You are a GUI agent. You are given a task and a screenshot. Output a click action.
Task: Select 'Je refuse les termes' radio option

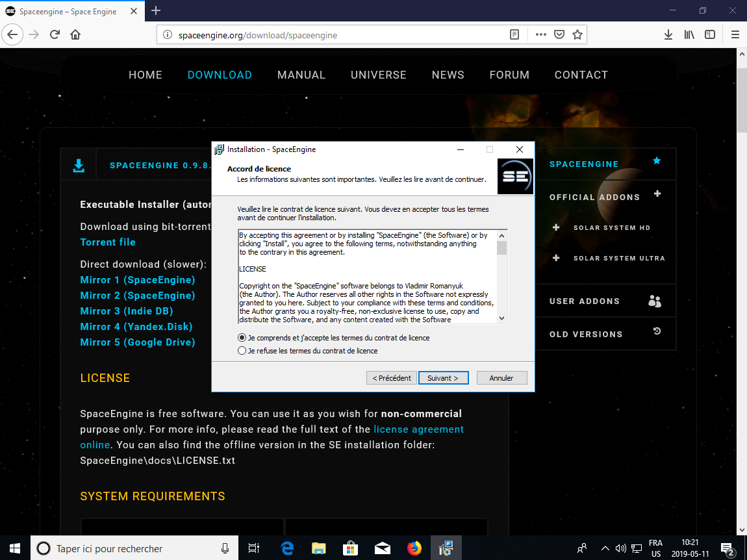click(x=242, y=351)
